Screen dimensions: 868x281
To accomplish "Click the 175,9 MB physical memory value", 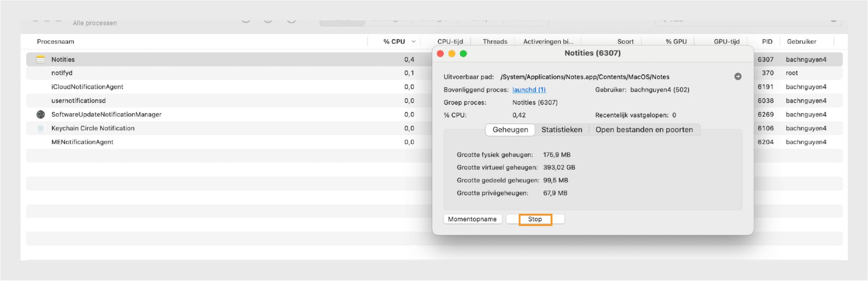I will [x=557, y=155].
